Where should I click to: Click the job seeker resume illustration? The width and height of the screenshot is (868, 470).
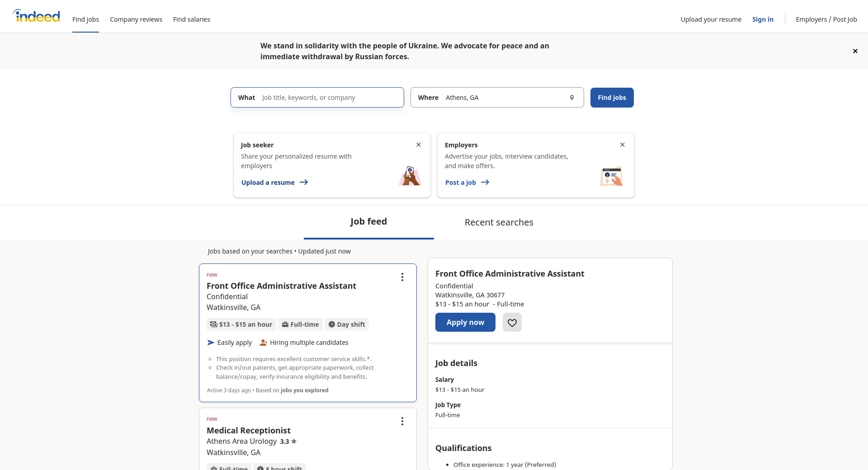tap(410, 176)
